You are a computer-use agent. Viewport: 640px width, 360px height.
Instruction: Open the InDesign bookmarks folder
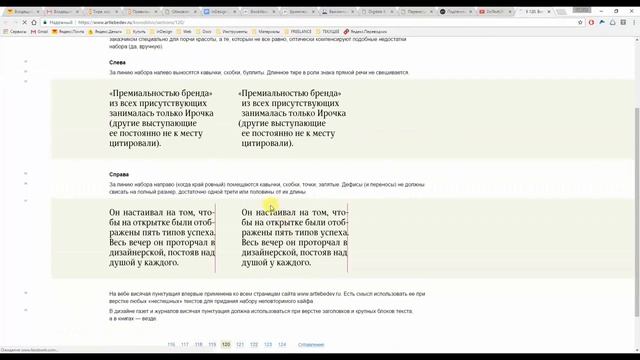pos(161,31)
